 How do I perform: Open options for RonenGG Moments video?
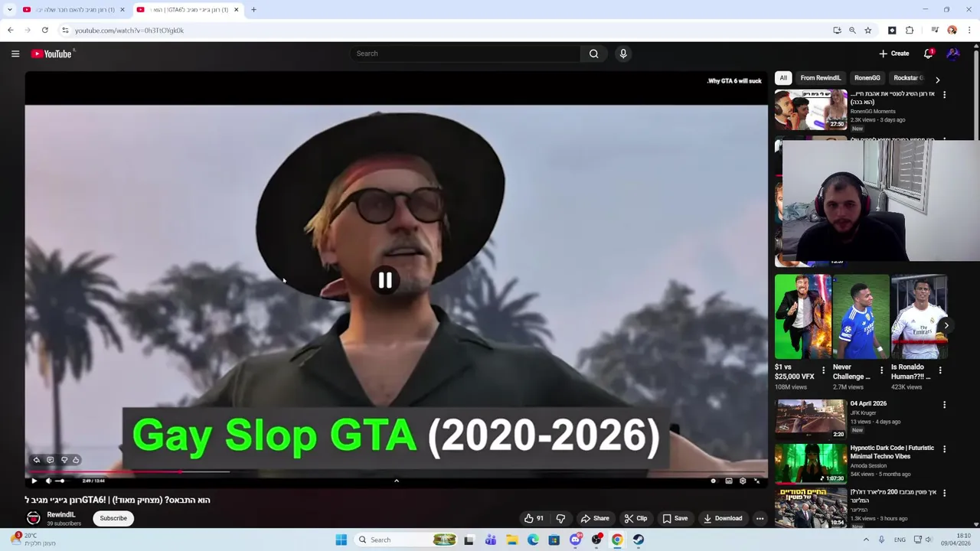coord(944,95)
